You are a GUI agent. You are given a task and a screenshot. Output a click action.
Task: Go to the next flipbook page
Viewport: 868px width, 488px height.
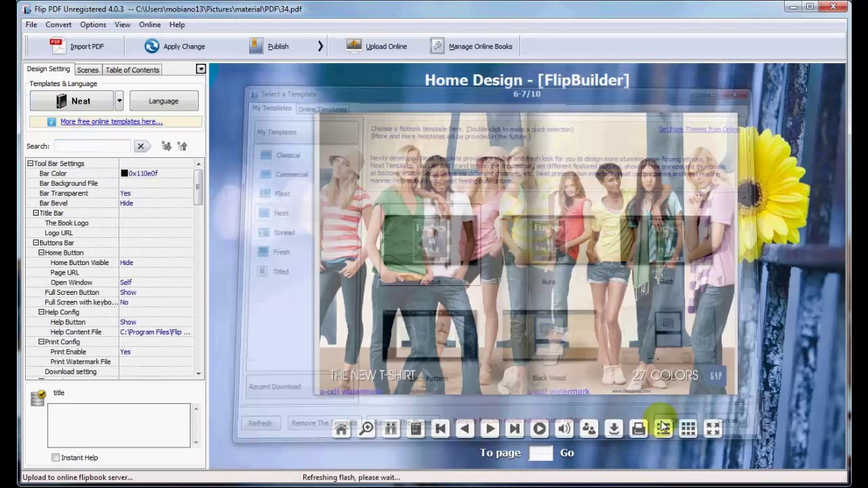[490, 428]
